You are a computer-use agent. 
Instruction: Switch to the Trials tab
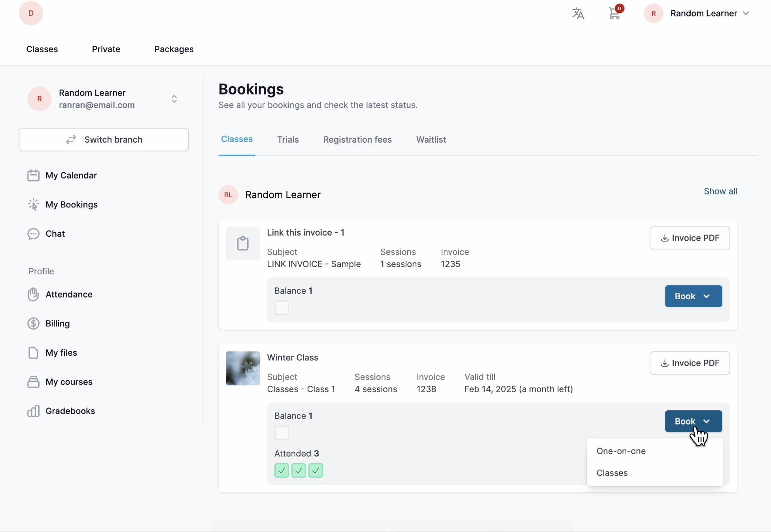pos(288,140)
